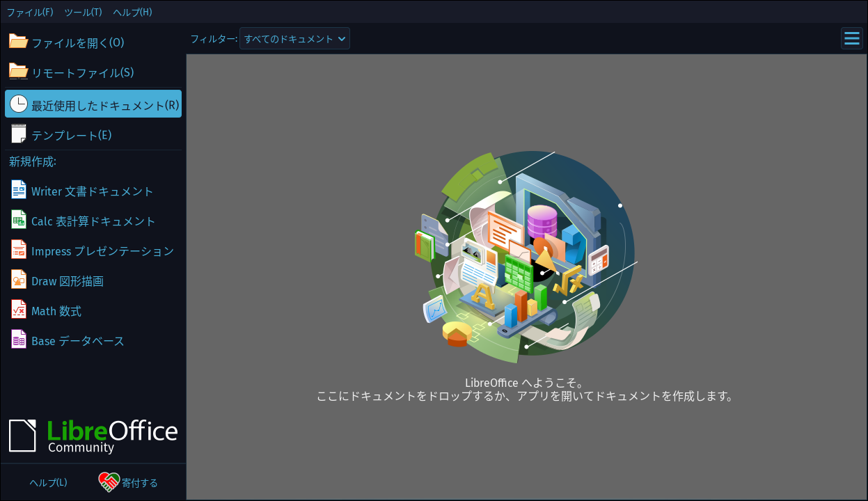Screen dimensions: 868x501
Task: Click the LibreOffice welcome illustration
Action: (527, 257)
